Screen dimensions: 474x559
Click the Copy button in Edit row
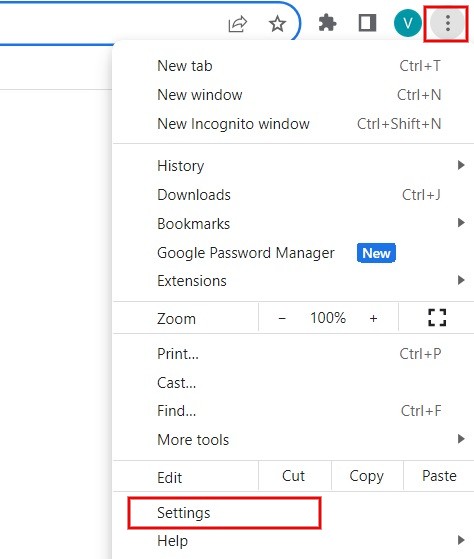[367, 476]
